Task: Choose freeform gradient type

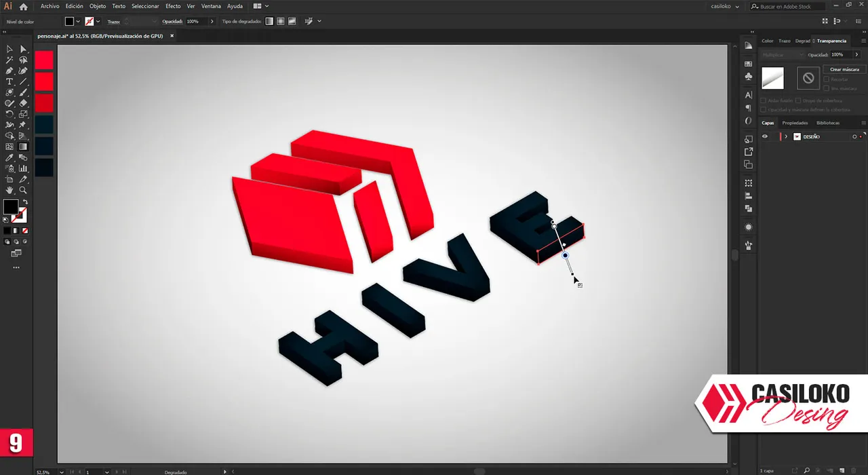Action: coord(292,21)
